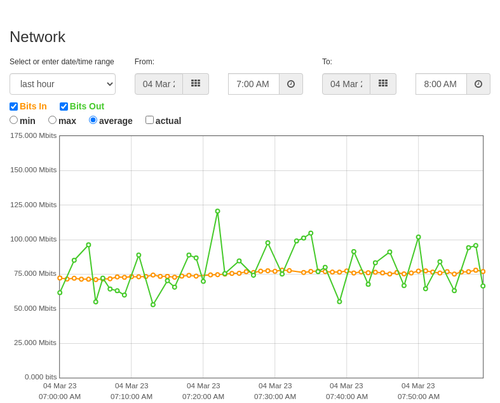Screen dimensions: 500x403
Task: Click the Bits Out peak point near 07:22
Action: click(218, 211)
